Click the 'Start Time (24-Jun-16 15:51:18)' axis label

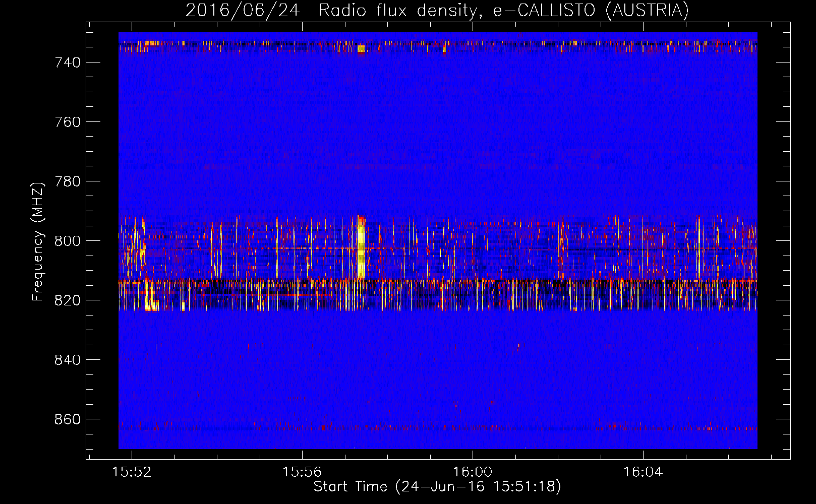pos(437,487)
